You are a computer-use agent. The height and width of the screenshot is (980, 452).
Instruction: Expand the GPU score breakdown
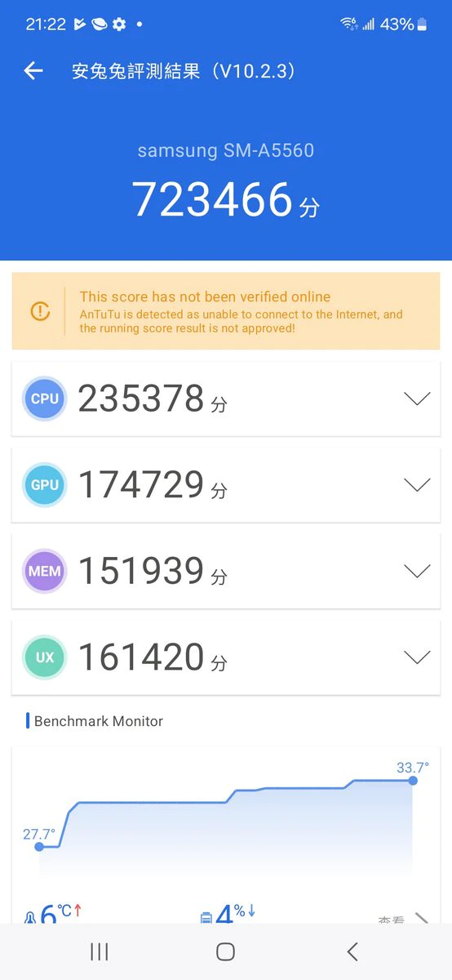click(x=417, y=485)
